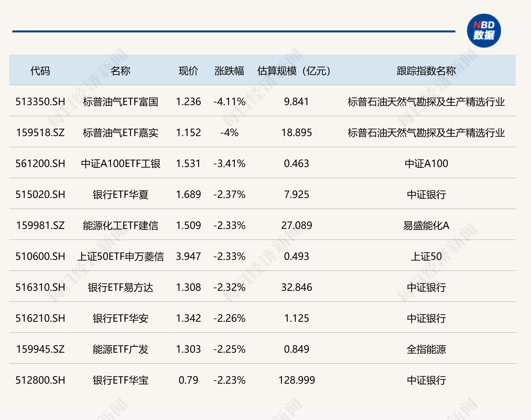Click the scale value 18.895
The width and height of the screenshot is (531, 420).
tap(296, 133)
